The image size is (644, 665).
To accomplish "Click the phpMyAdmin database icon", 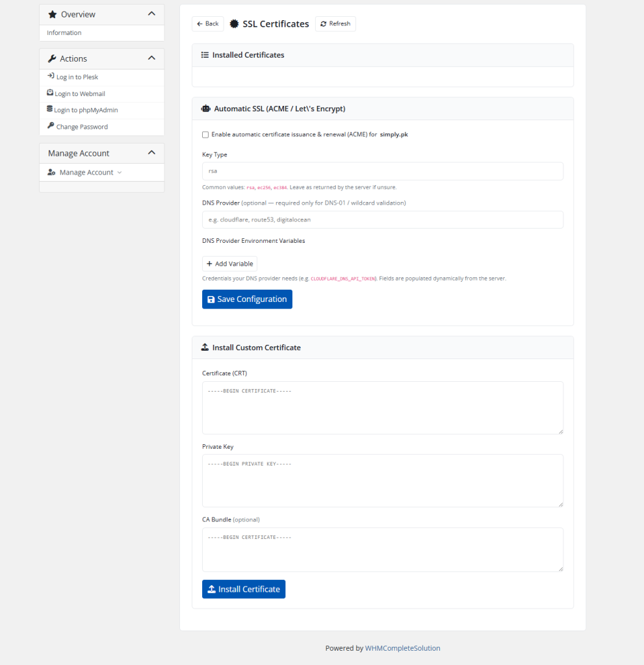I will 49,109.
